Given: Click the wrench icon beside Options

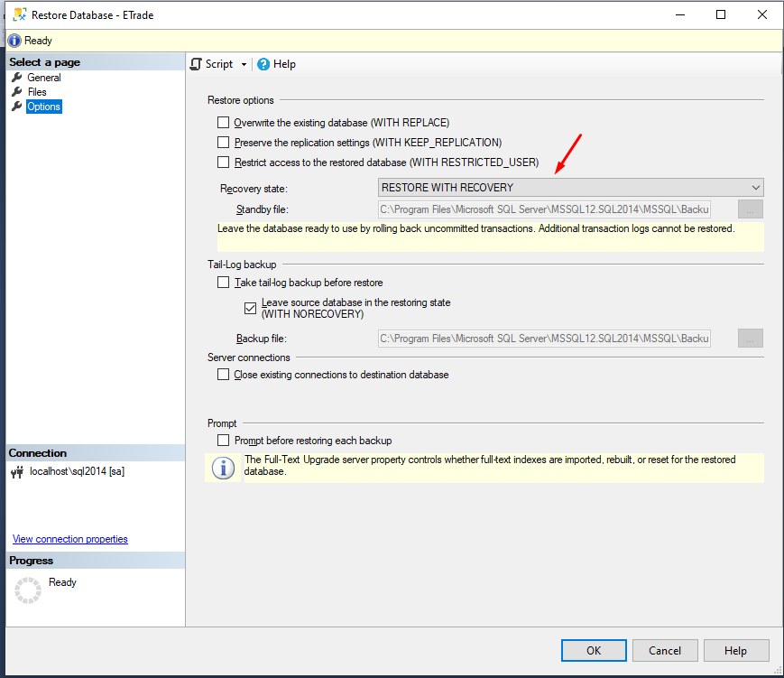Looking at the screenshot, I should click(17, 106).
